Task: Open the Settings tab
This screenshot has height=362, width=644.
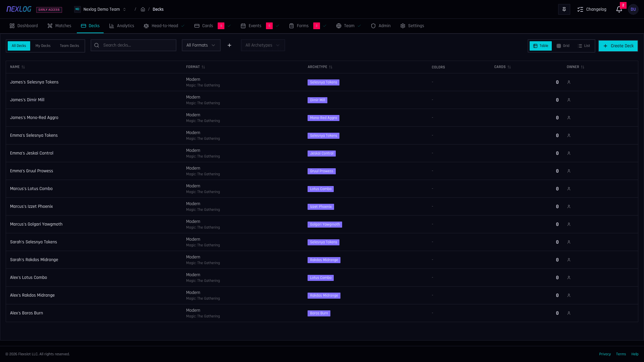Action: click(x=412, y=26)
